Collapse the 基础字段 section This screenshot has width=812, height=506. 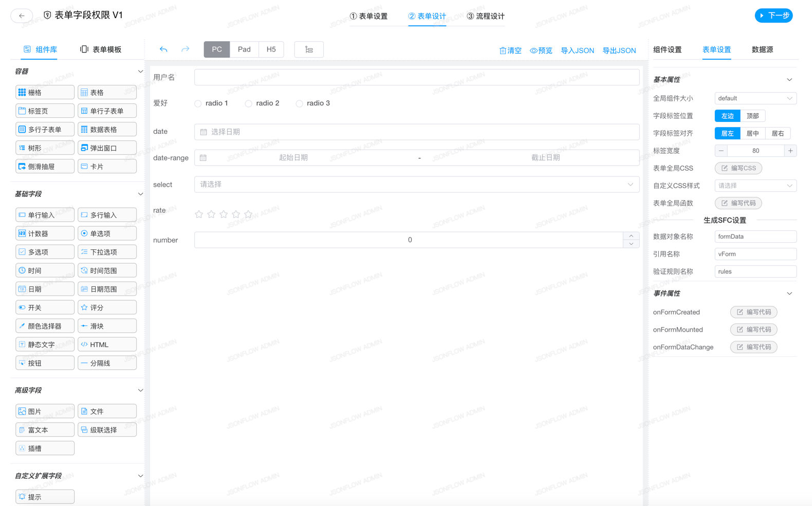pos(140,194)
